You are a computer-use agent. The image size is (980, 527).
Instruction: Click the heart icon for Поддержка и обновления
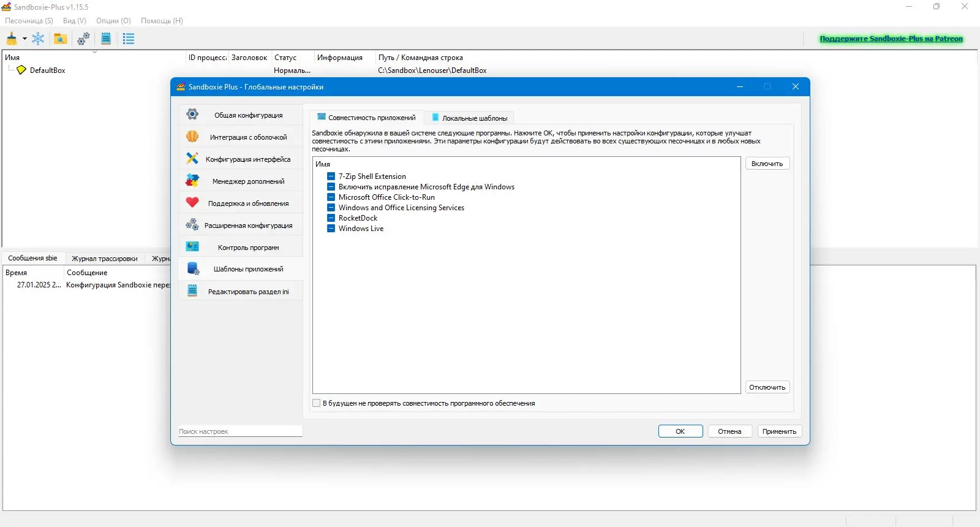[192, 203]
